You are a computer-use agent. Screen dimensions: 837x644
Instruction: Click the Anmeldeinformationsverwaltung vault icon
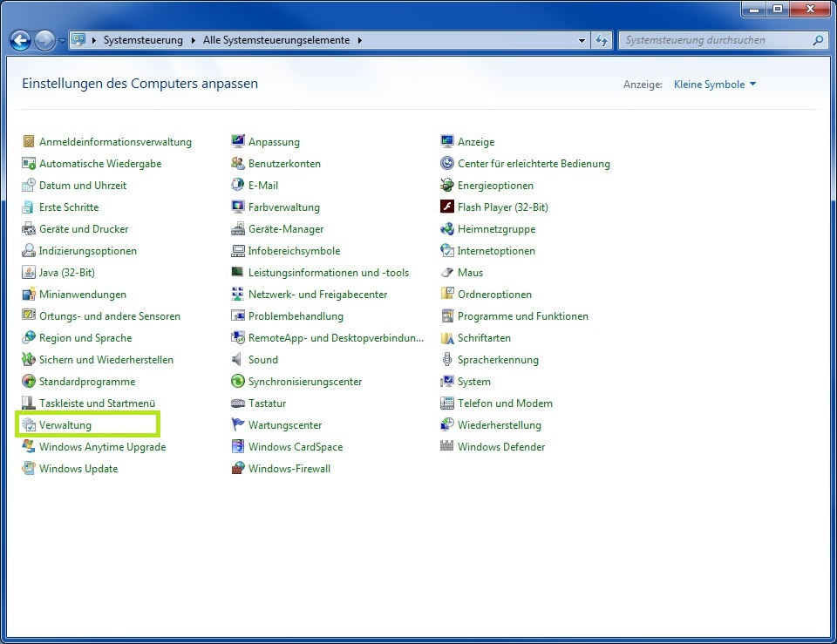click(28, 141)
